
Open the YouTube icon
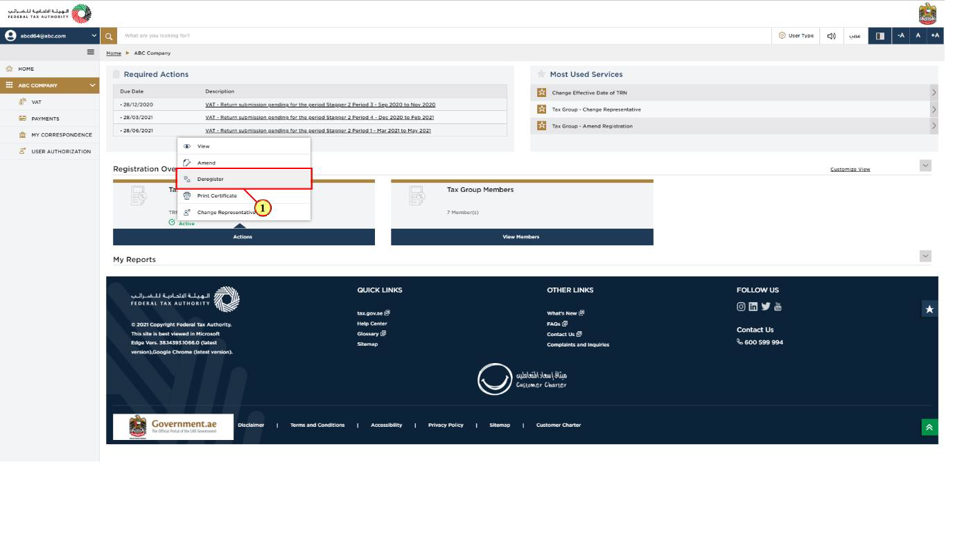point(778,306)
